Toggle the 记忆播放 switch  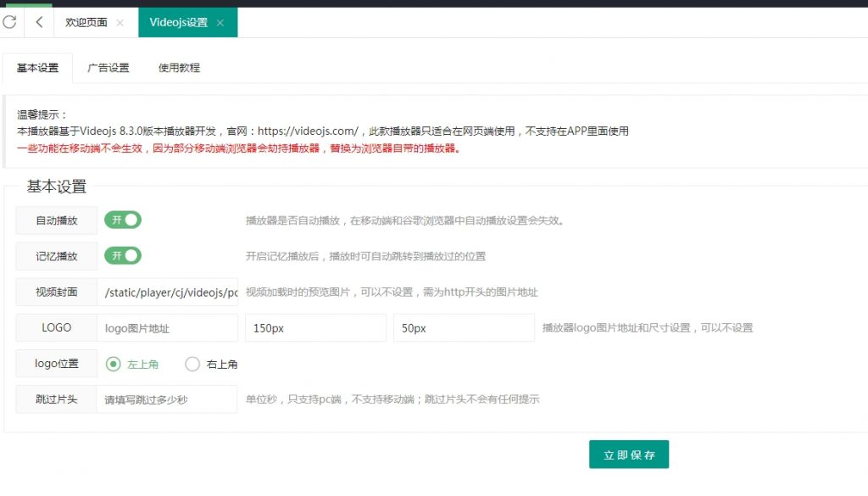click(123, 256)
